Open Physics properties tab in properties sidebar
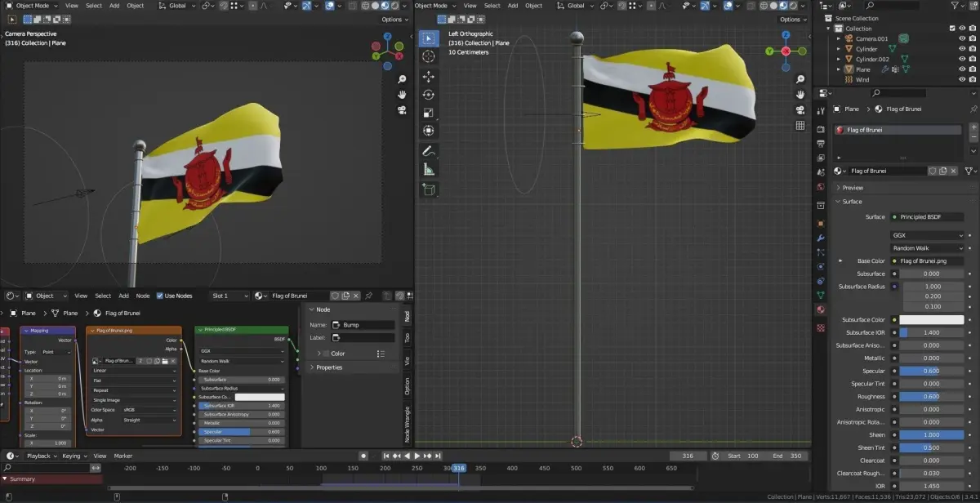This screenshot has height=503, width=980. click(821, 266)
